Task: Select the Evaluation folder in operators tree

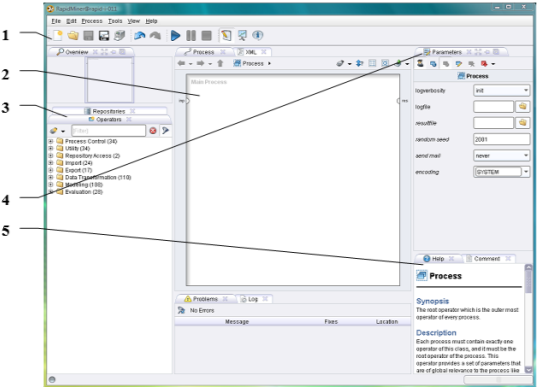Action: tap(84, 192)
